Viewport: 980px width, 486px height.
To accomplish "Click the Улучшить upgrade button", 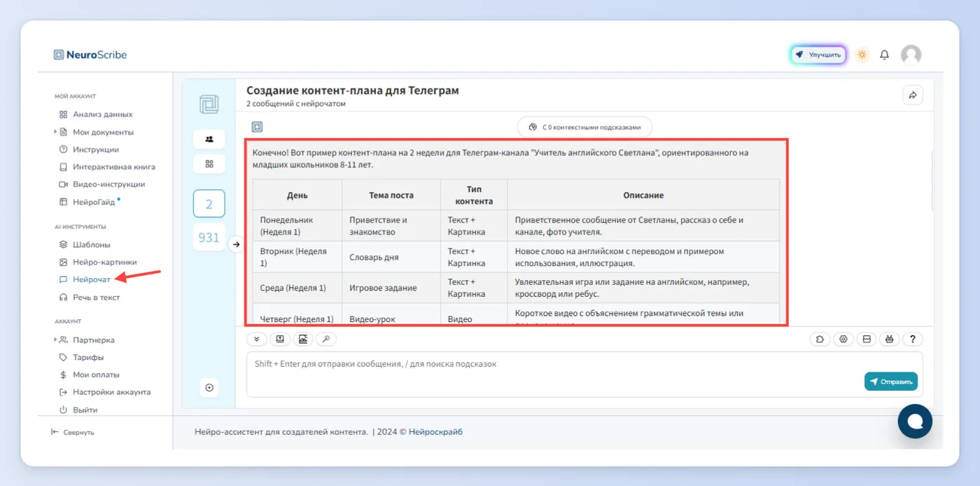I will pos(818,55).
